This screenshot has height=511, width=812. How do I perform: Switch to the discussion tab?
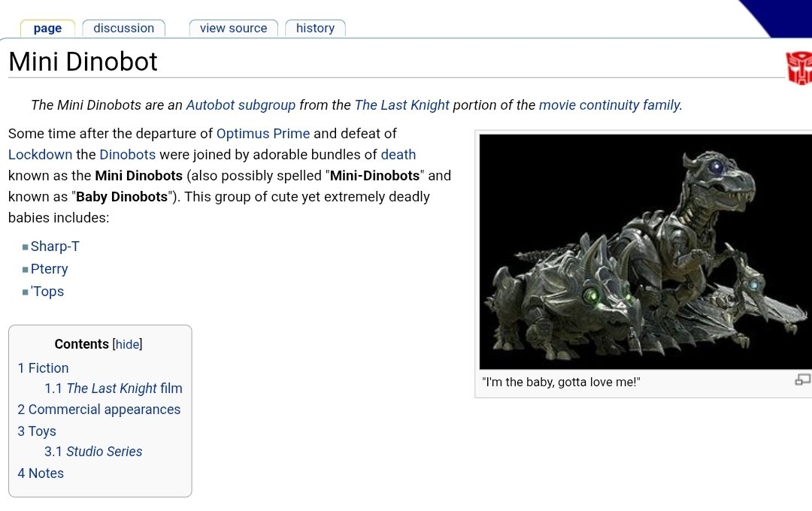(x=123, y=28)
